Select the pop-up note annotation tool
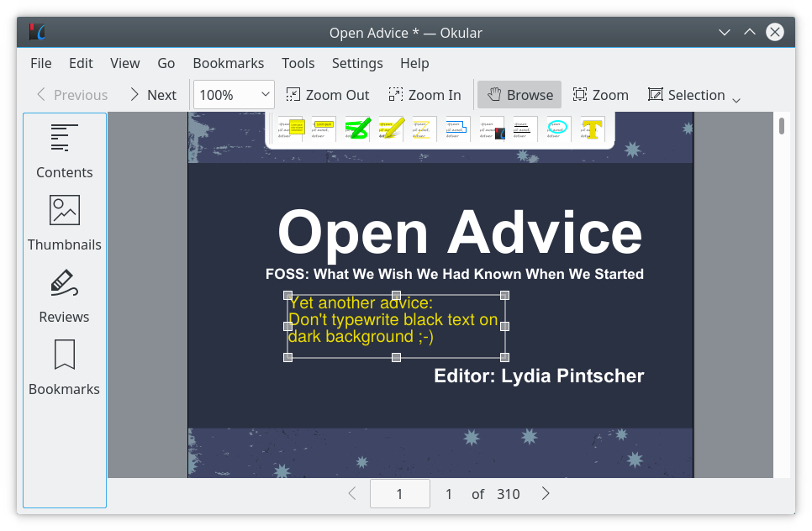This screenshot has height=531, width=812. click(290, 129)
